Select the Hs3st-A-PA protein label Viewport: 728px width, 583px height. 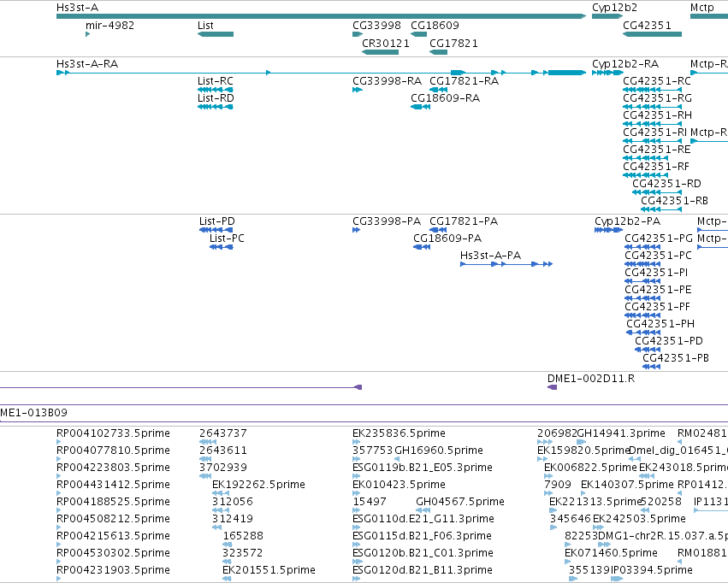click(491, 256)
